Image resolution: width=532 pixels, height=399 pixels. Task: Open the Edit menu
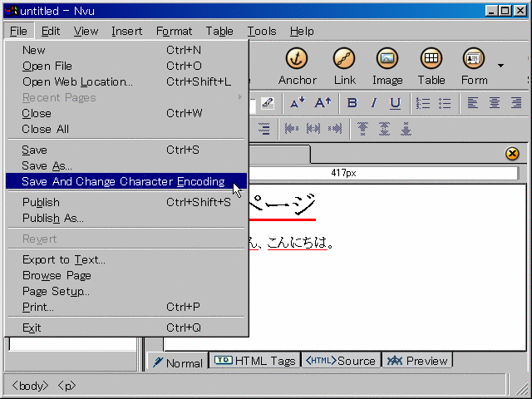coord(51,32)
